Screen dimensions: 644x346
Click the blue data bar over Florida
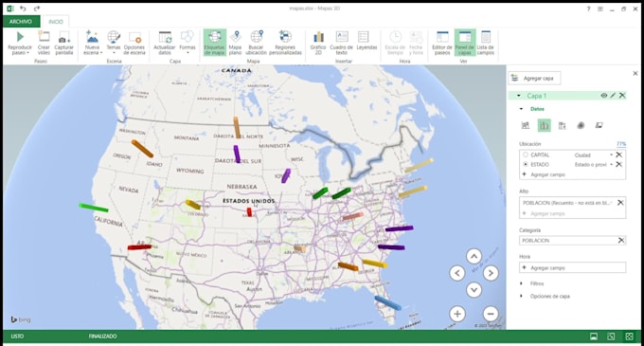(x=387, y=302)
